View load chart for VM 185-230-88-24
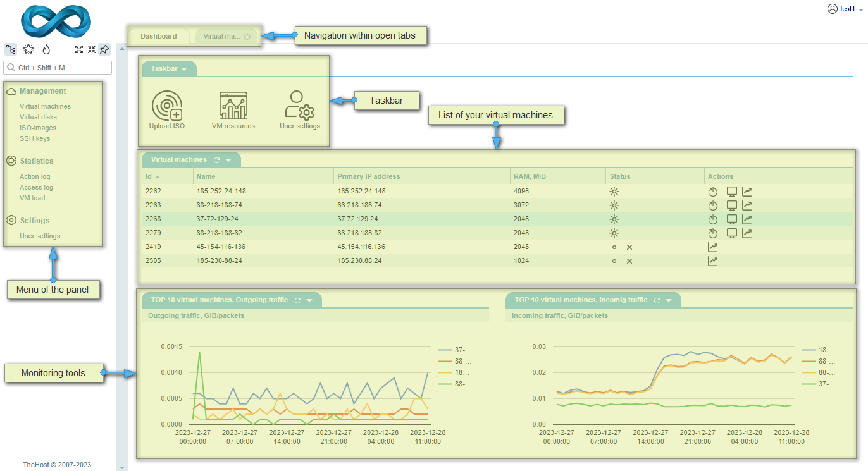This screenshot has width=868, height=471. click(x=713, y=260)
